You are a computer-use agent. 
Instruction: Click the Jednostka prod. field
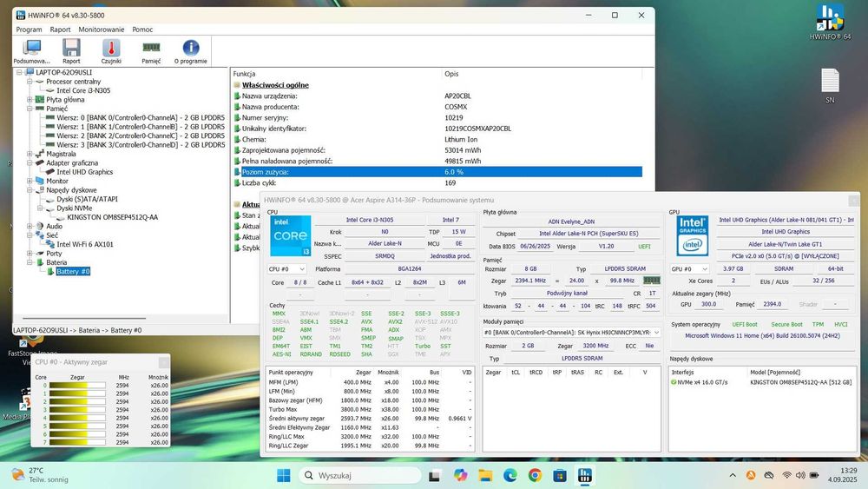[x=450, y=256]
